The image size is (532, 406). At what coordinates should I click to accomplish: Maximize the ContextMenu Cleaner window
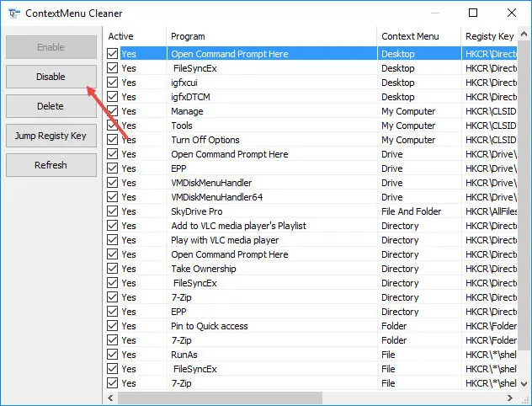(473, 13)
